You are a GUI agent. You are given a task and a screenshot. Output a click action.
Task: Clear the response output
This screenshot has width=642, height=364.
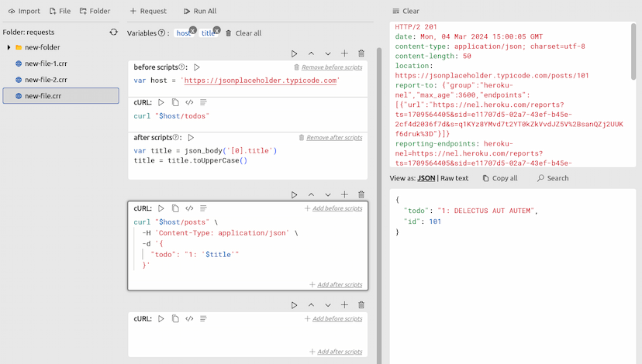pyautogui.click(x=406, y=11)
